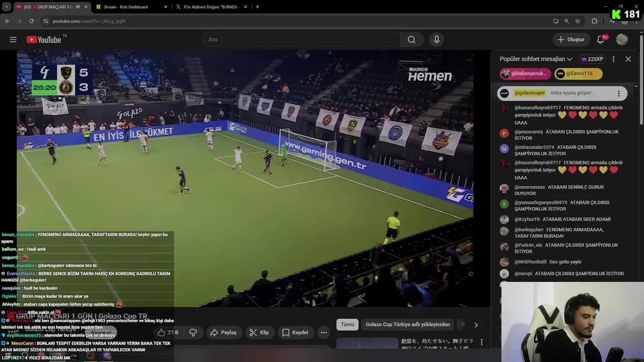Close the live chat panel

(628, 59)
